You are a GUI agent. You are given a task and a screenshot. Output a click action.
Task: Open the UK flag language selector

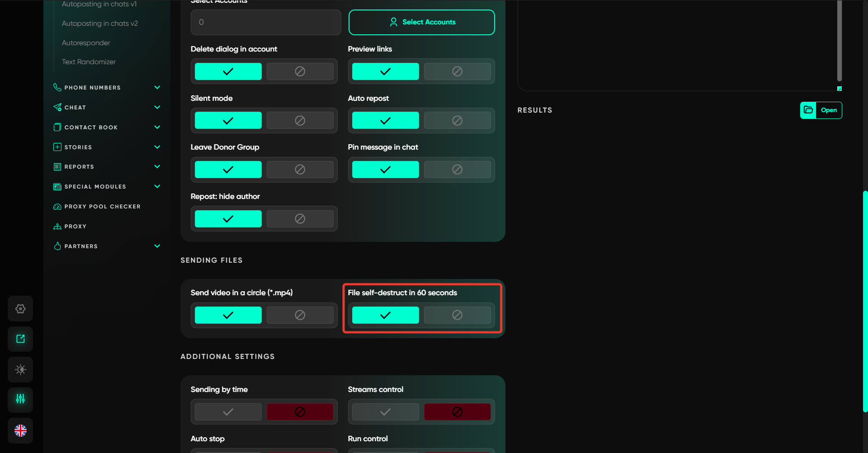20,430
